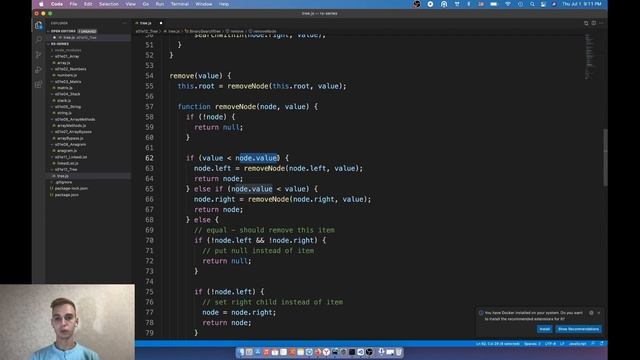
Task: Open Yandex browser from the Dock
Action: [326, 352]
